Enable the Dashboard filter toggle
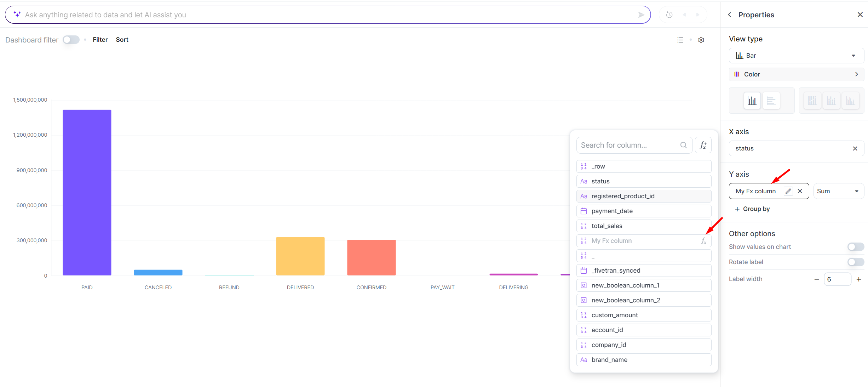Viewport: 868px width, 387px height. click(71, 40)
